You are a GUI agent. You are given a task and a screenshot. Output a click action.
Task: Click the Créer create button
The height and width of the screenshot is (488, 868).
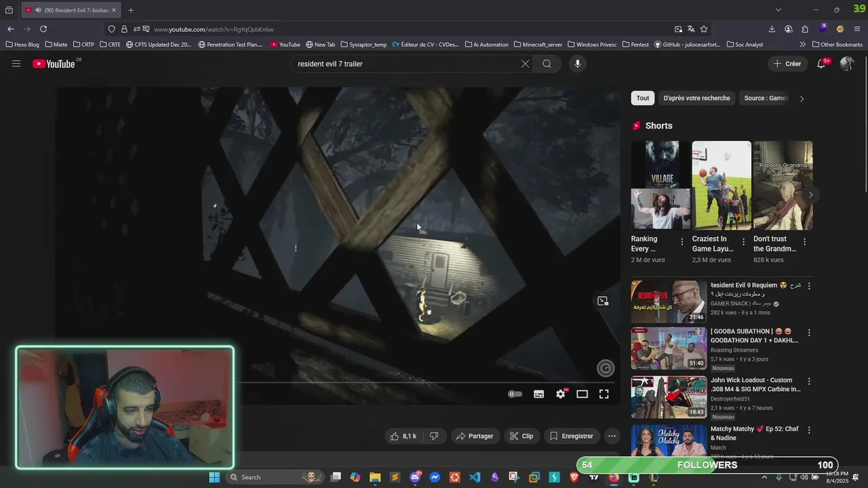pos(787,64)
